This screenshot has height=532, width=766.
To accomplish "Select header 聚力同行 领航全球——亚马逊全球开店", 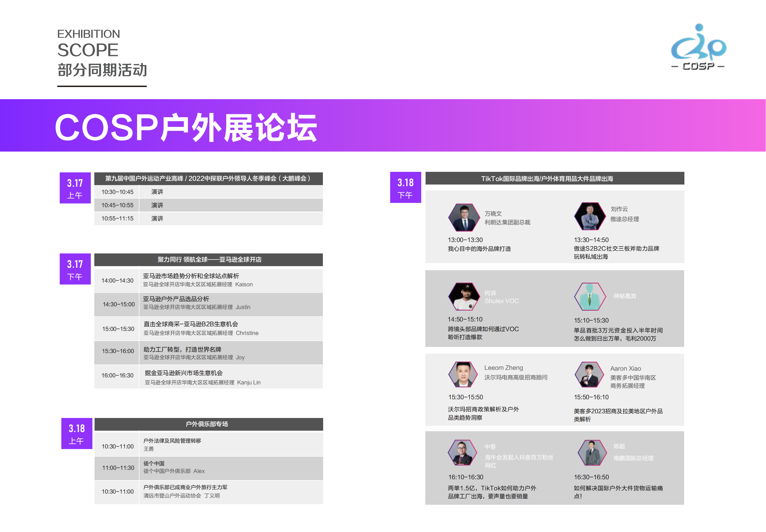I will [x=208, y=260].
